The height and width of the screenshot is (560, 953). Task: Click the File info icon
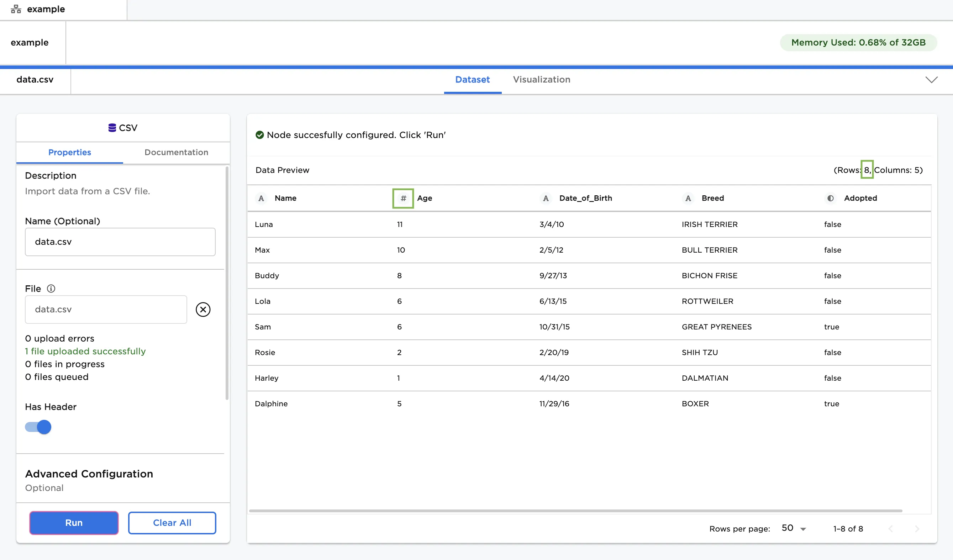point(51,289)
